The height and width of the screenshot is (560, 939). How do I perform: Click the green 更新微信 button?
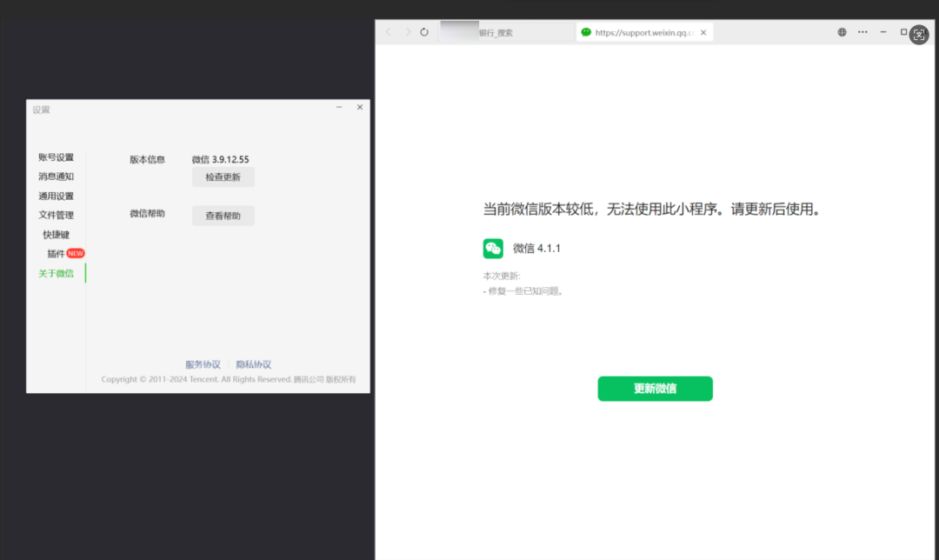(656, 389)
